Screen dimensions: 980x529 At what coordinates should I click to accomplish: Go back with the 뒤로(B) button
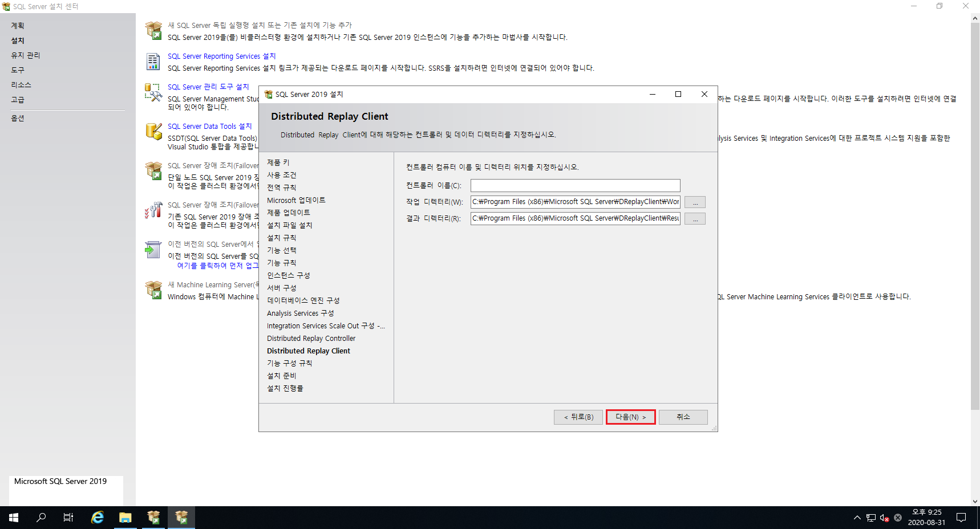[x=578, y=417]
